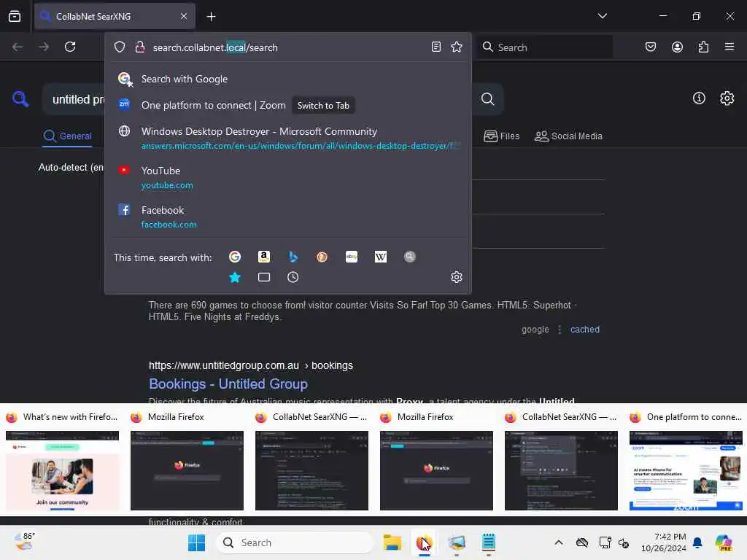Screen dimensions: 747x560
Task: Open Extensions puzzle icon
Action: [703, 47]
